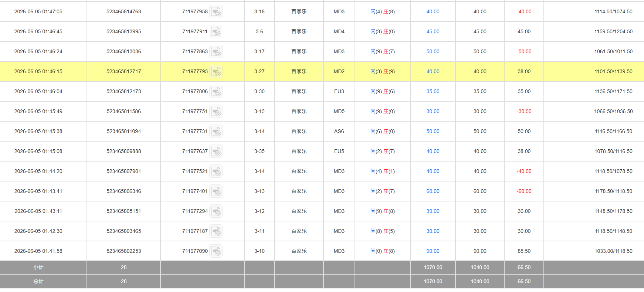Select result 闲(8) 庄(5) cell
Viewport: 644px width, 292px height.
pyautogui.click(x=383, y=231)
